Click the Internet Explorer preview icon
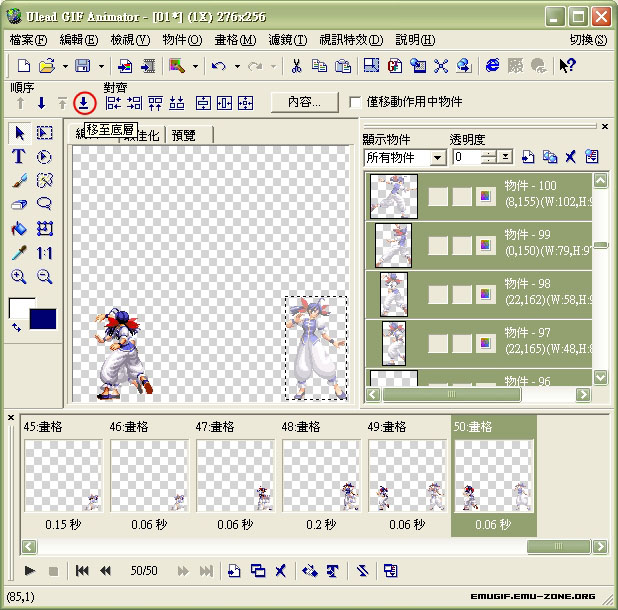The image size is (618, 610). tap(492, 65)
